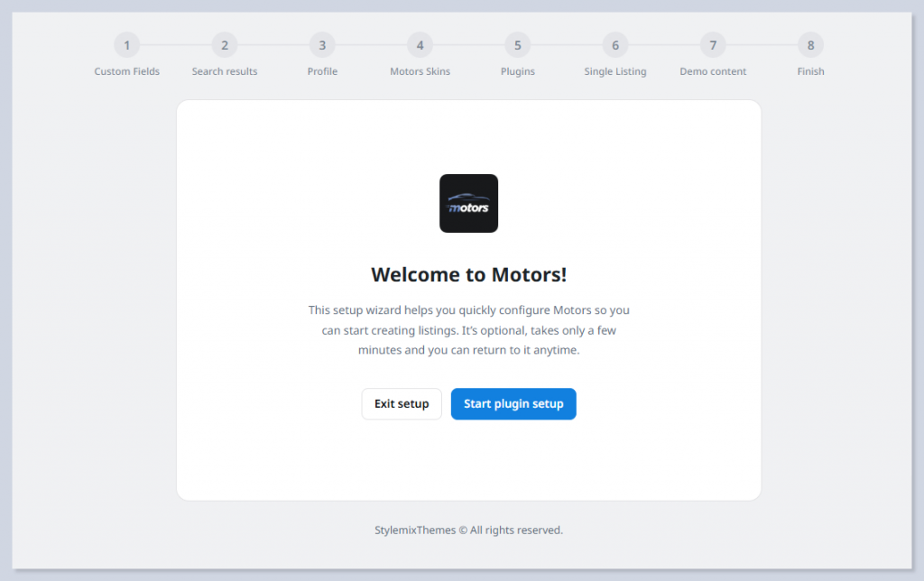Click the step 4 number bubble
The image size is (924, 581).
pyautogui.click(x=420, y=45)
